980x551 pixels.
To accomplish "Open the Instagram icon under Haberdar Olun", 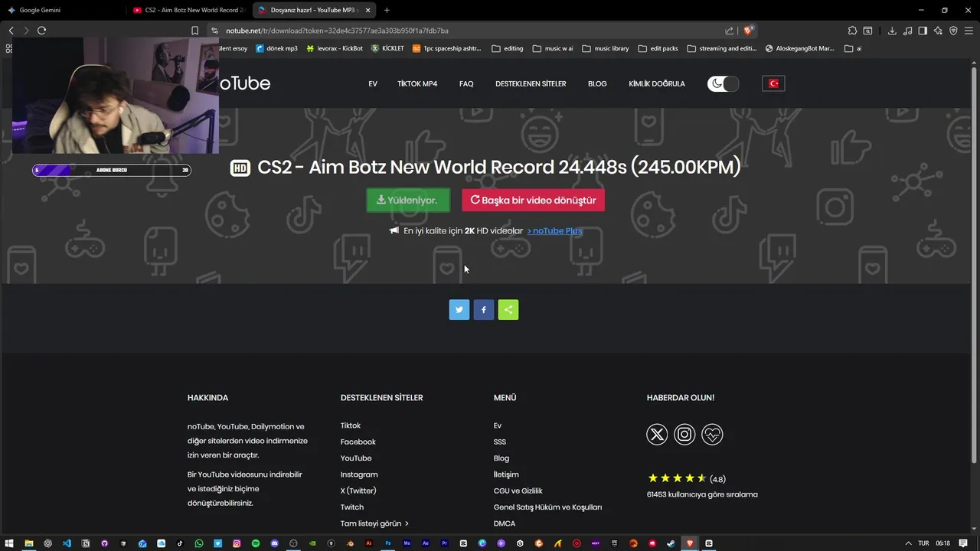I will pyautogui.click(x=684, y=435).
